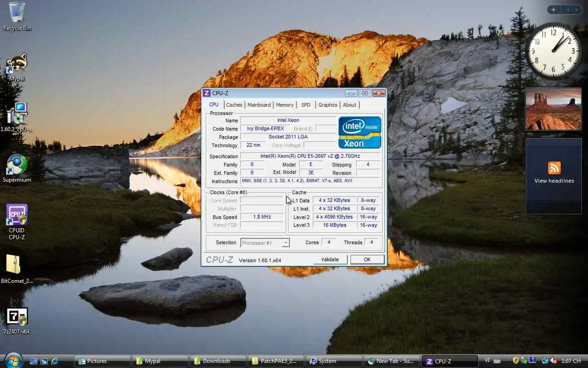Click the Cores count value
This screenshot has width=588, height=368.
pos(328,242)
